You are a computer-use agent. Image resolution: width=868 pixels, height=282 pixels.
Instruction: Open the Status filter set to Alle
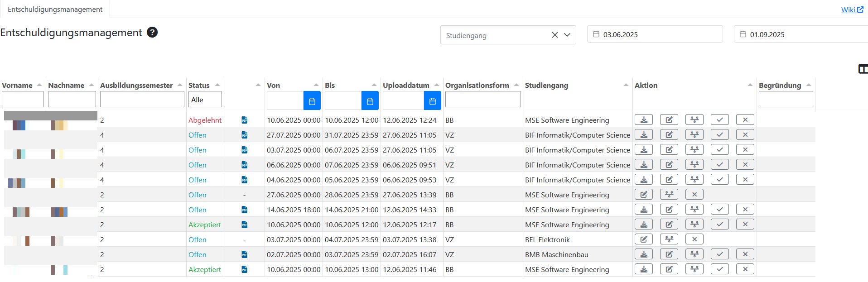pos(205,100)
